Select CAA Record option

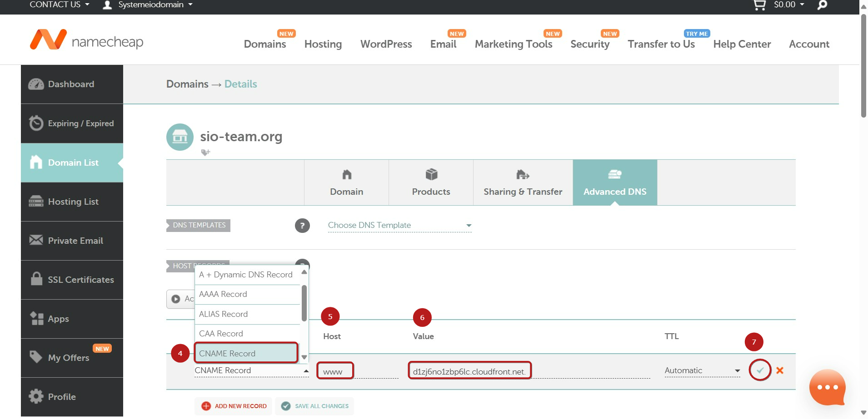[x=248, y=334]
